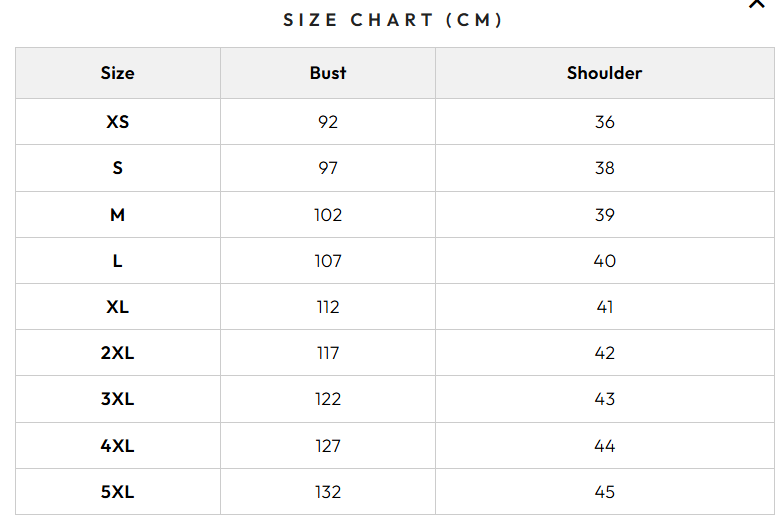This screenshot has width=783, height=524.
Task: Select the S size row label
Action: 117,168
